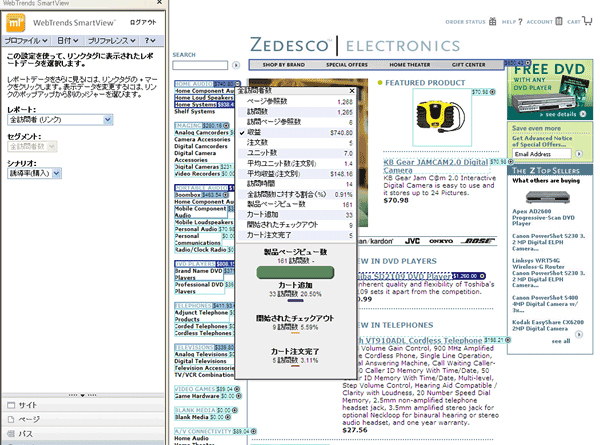Open the KB Gear JAMCAM2.0 Digital Camera link
This screenshot has height=445, width=600.
[436, 166]
